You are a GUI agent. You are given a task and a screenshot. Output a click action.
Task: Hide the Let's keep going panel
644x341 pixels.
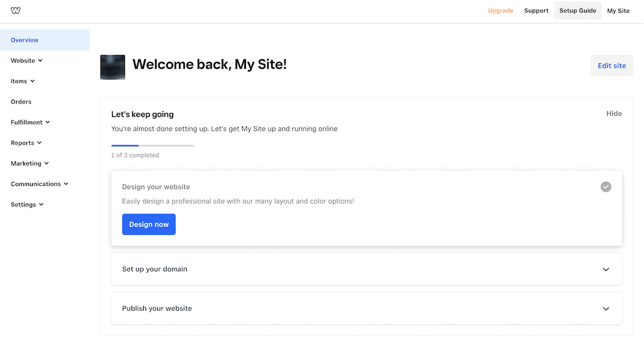pos(614,114)
